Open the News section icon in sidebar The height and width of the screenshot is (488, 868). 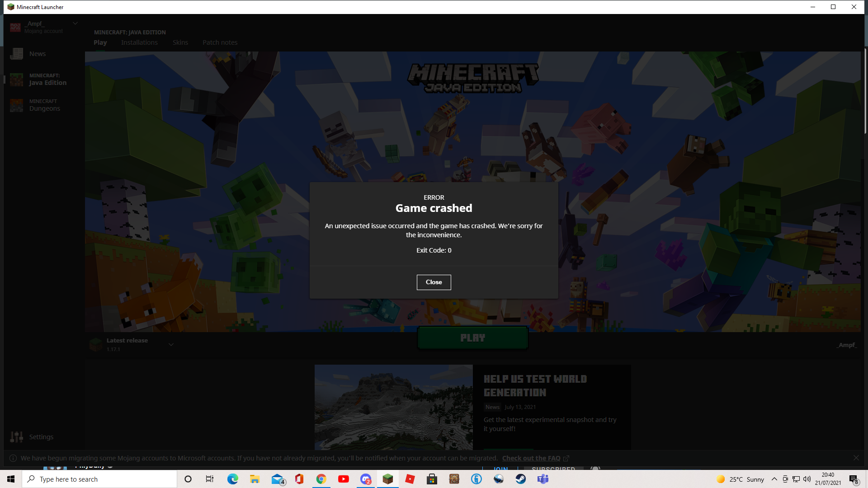pos(17,54)
